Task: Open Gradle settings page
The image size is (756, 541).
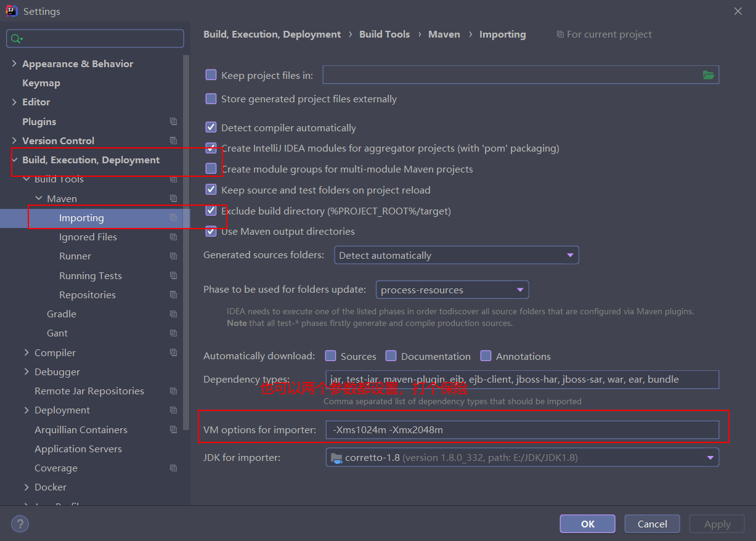Action: click(62, 314)
